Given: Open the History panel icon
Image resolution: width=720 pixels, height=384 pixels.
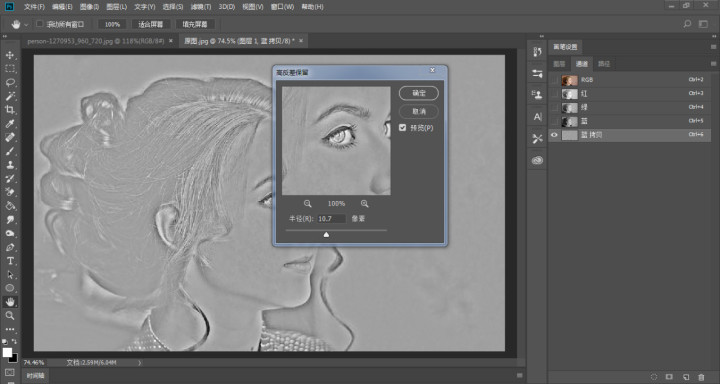Looking at the screenshot, I should (537, 52).
